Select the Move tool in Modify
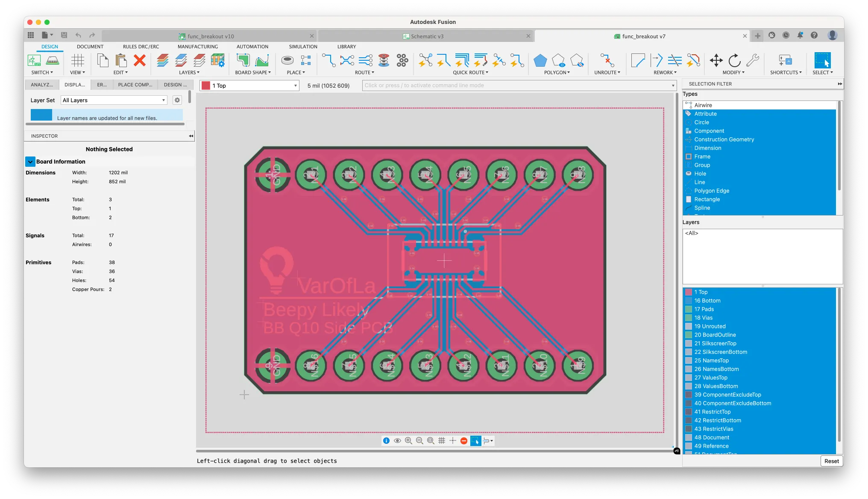The width and height of the screenshot is (868, 499). (x=716, y=60)
